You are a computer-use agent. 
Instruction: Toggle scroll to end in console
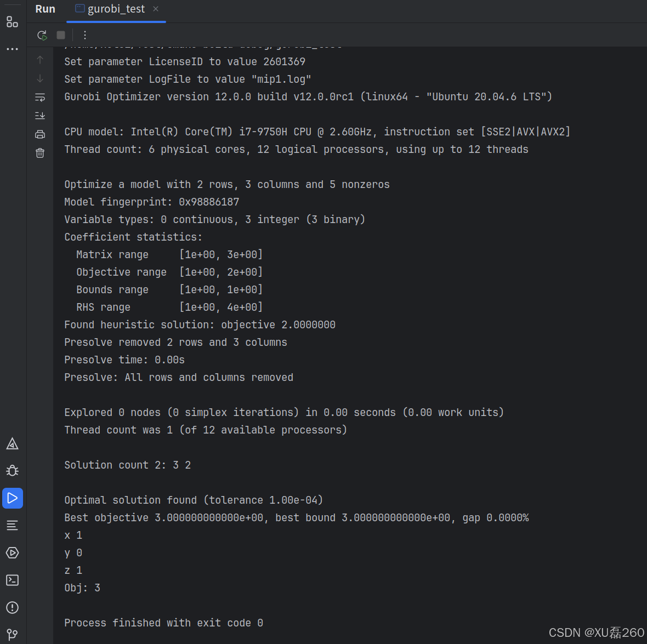coord(39,115)
